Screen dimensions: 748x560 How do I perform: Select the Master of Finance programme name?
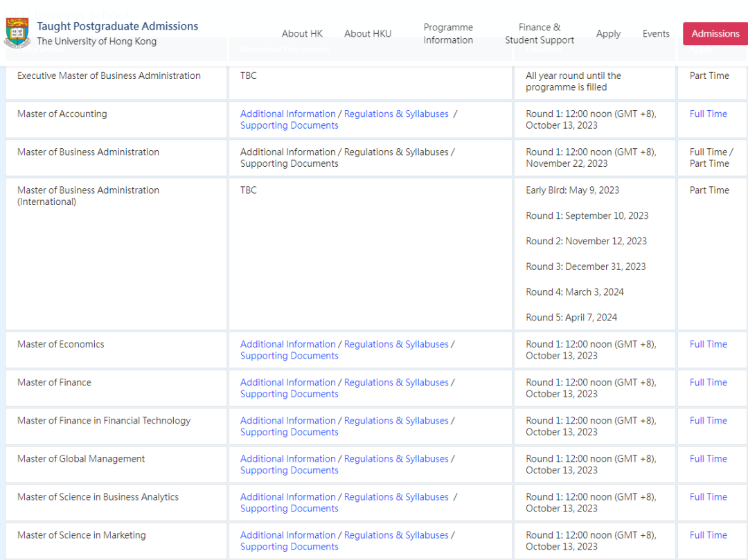(54, 382)
